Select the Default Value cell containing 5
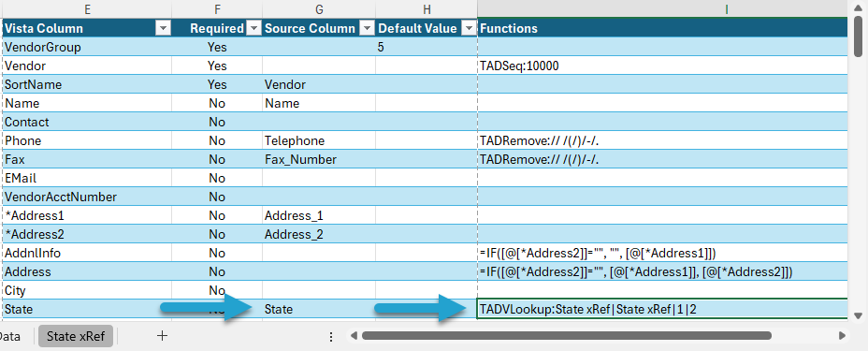This screenshot has width=868, height=351. pyautogui.click(x=427, y=47)
